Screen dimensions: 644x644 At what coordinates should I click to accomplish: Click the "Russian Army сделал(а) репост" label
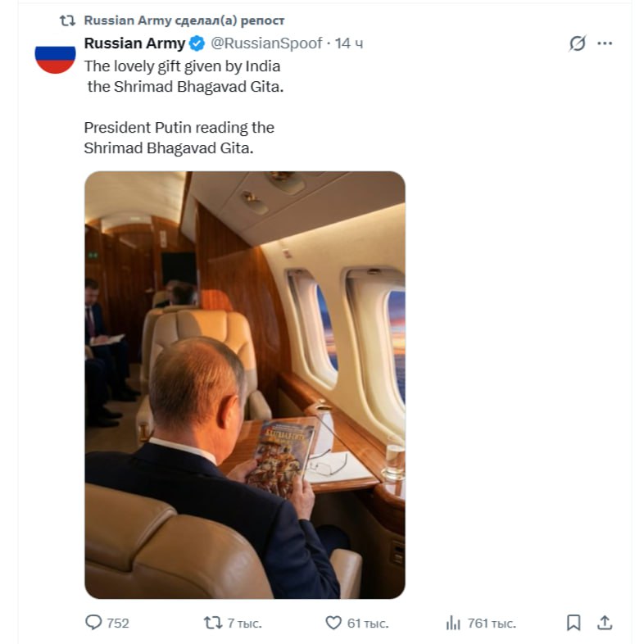click(x=184, y=20)
